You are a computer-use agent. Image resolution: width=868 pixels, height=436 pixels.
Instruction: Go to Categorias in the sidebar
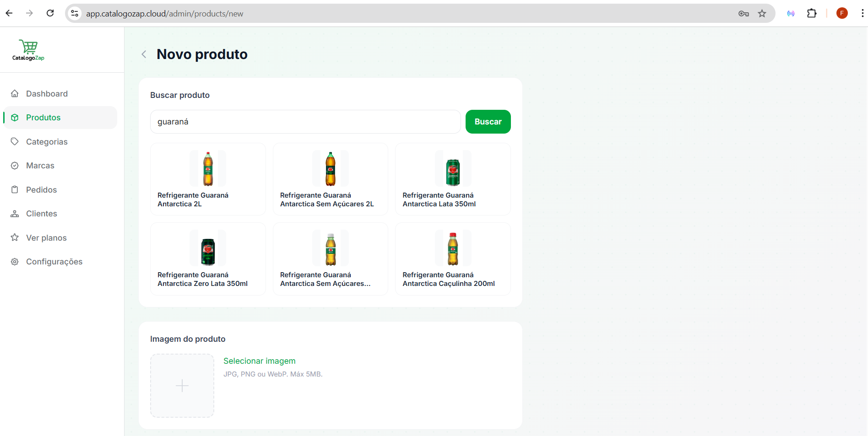point(60,142)
